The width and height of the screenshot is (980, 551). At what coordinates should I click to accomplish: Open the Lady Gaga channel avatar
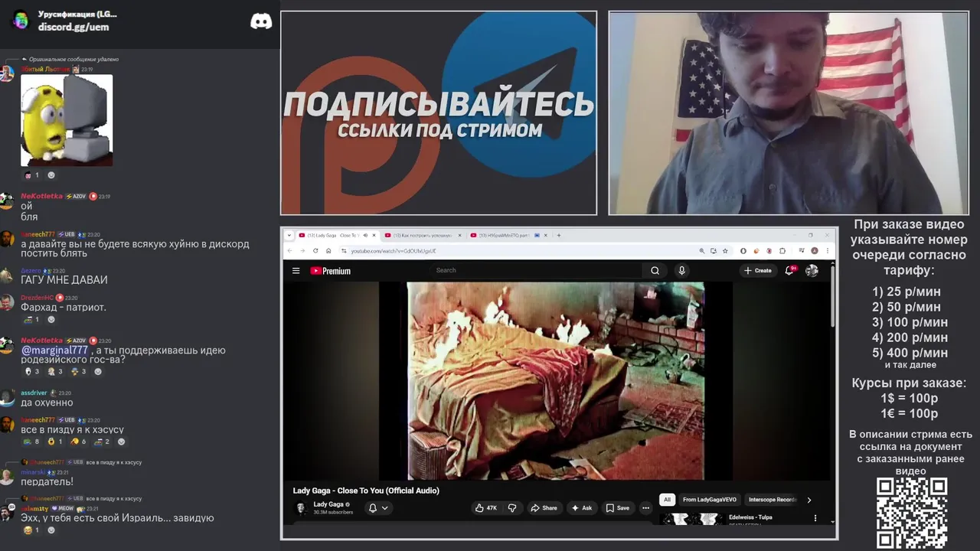302,508
